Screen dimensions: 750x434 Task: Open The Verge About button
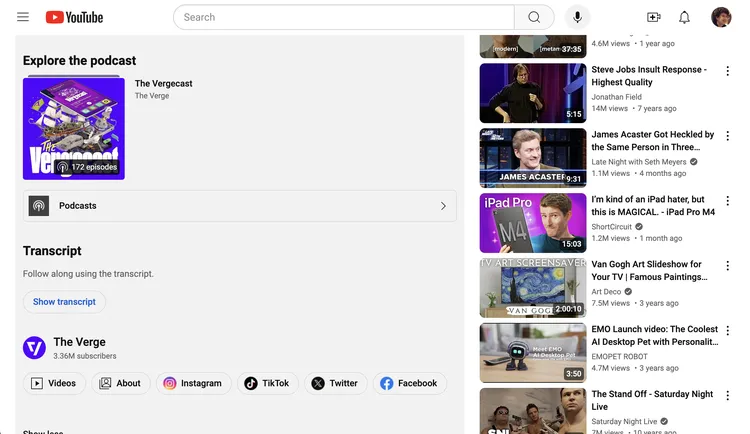[x=121, y=383]
